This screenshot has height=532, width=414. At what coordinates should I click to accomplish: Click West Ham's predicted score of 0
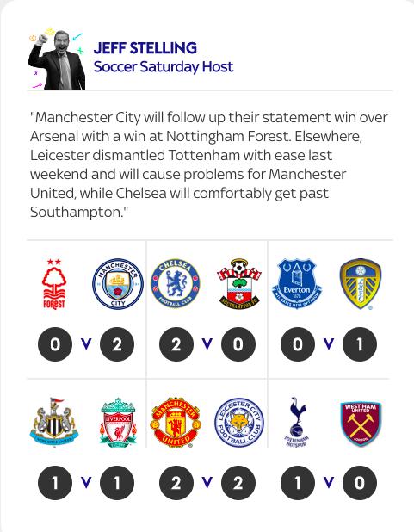click(360, 482)
